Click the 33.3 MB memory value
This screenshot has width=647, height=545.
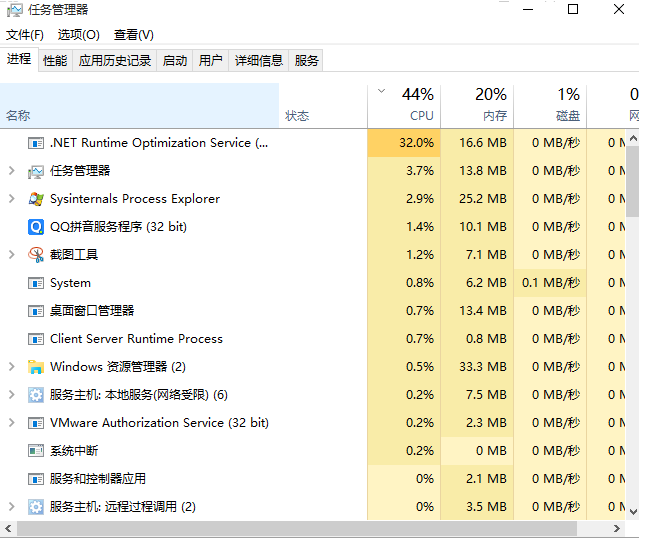[x=483, y=367]
